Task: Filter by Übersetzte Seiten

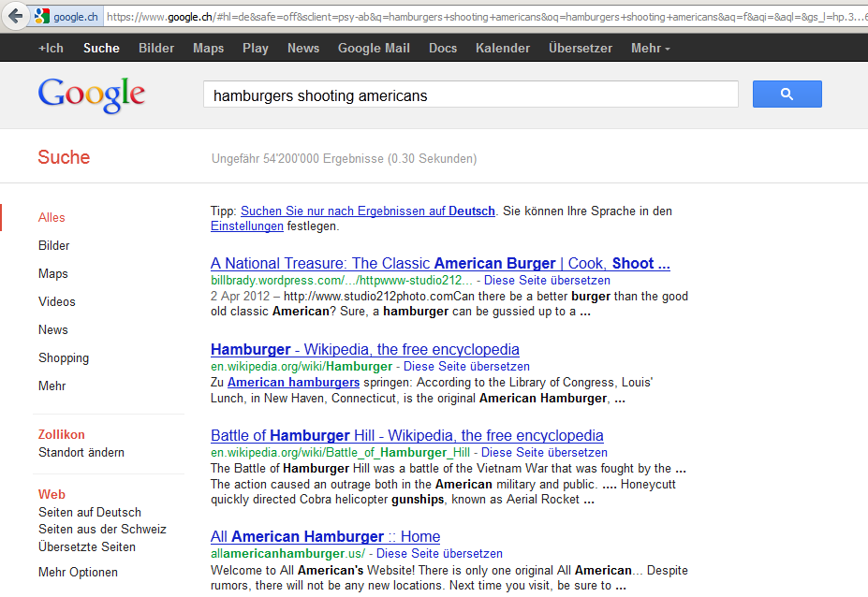Action: click(87, 546)
